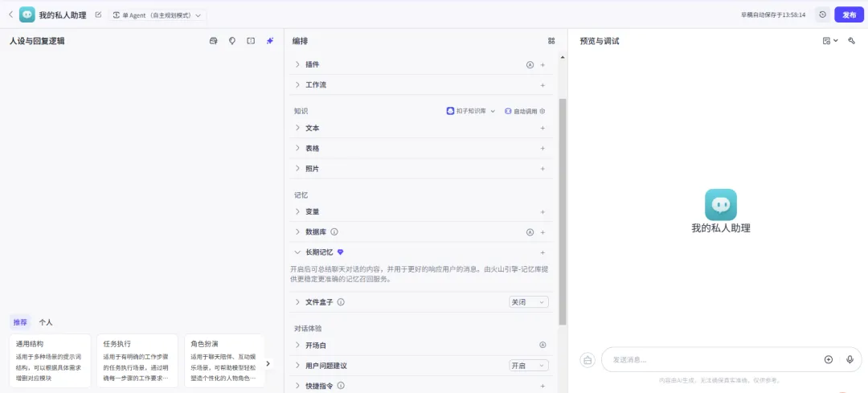The height and width of the screenshot is (393, 868).
Task: Click the microphone voice input icon
Action: [850, 359]
